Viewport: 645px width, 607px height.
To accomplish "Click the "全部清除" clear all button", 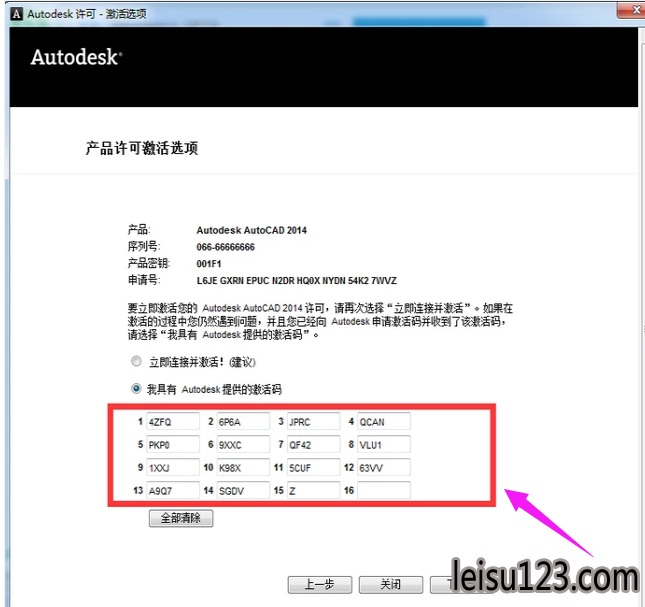I will click(181, 518).
